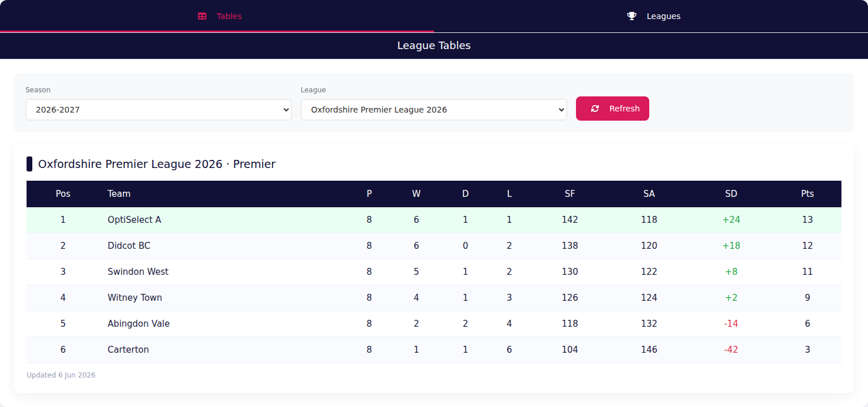The height and width of the screenshot is (407, 868).
Task: Select the Didcot BC team name
Action: point(129,246)
